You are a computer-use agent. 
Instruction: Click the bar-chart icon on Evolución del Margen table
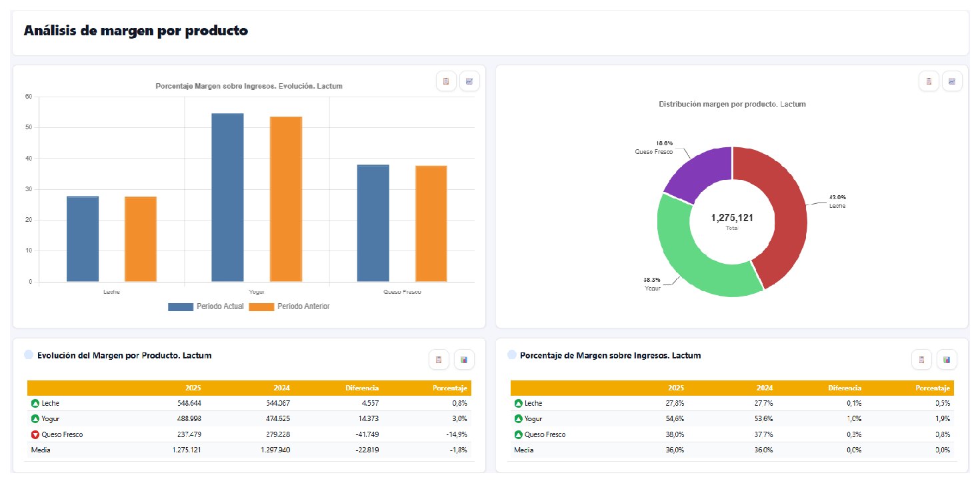(x=464, y=360)
